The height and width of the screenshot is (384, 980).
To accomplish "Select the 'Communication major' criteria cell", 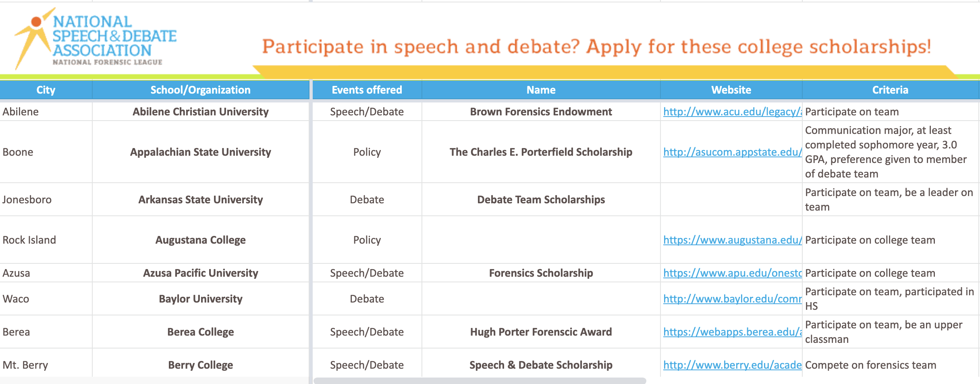I will [x=891, y=152].
